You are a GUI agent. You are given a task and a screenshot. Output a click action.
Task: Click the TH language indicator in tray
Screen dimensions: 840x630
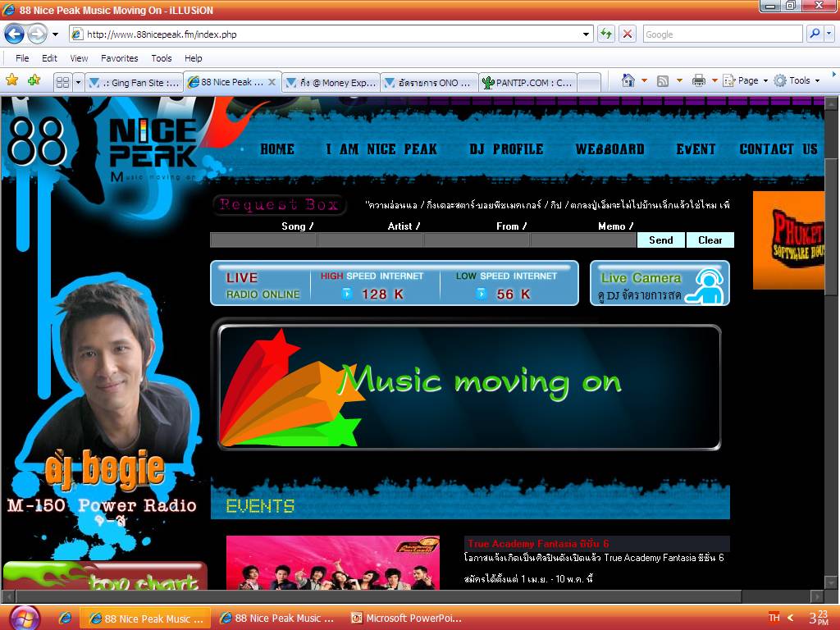[774, 618]
